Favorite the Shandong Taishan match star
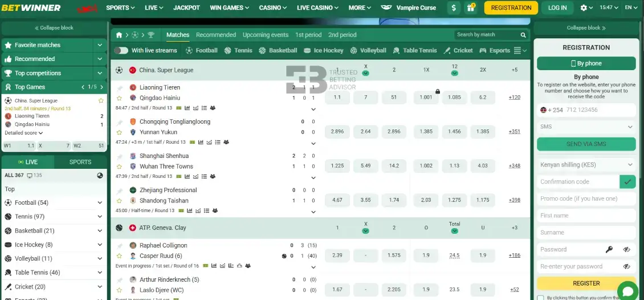Image resolution: width=644 pixels, height=300 pixels. [119, 201]
